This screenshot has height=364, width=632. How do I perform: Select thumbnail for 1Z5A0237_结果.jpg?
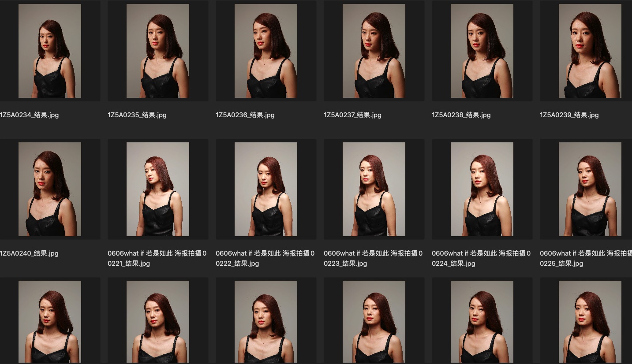pos(374,51)
